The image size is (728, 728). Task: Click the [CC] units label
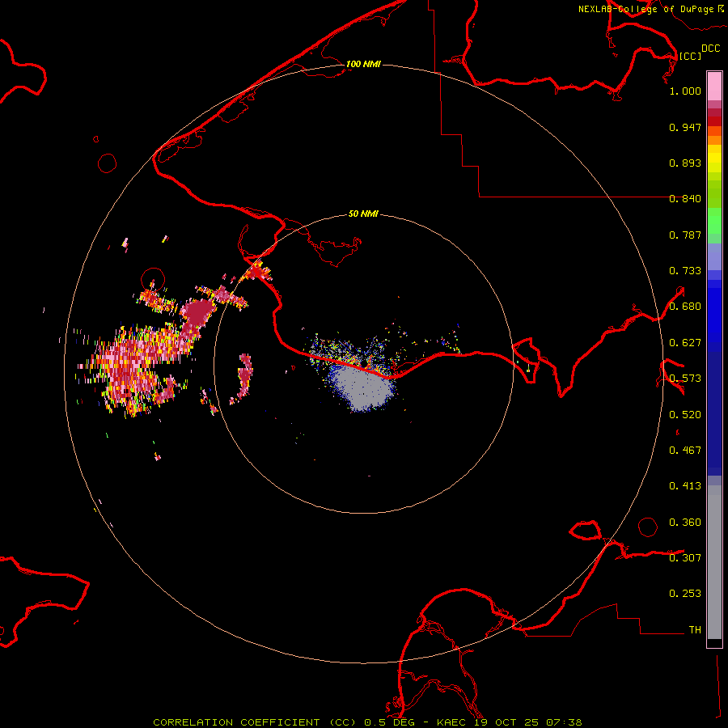click(x=690, y=56)
